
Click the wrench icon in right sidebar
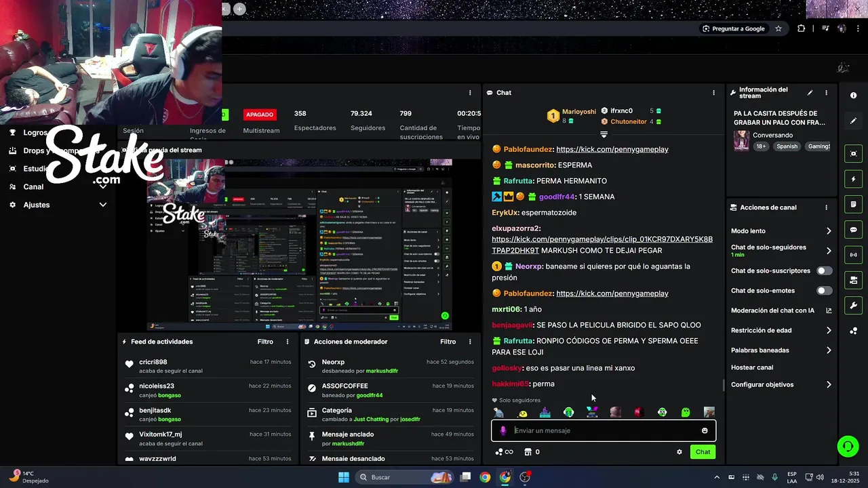[x=853, y=305]
